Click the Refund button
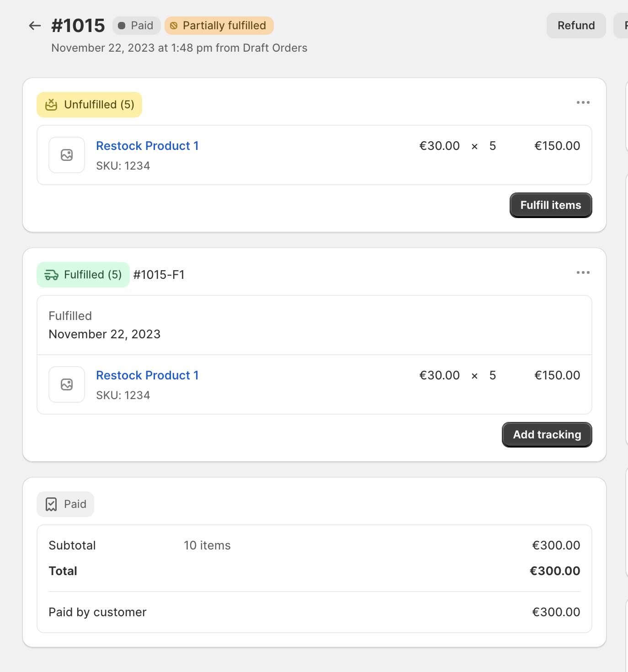This screenshot has width=628, height=672. [x=576, y=26]
